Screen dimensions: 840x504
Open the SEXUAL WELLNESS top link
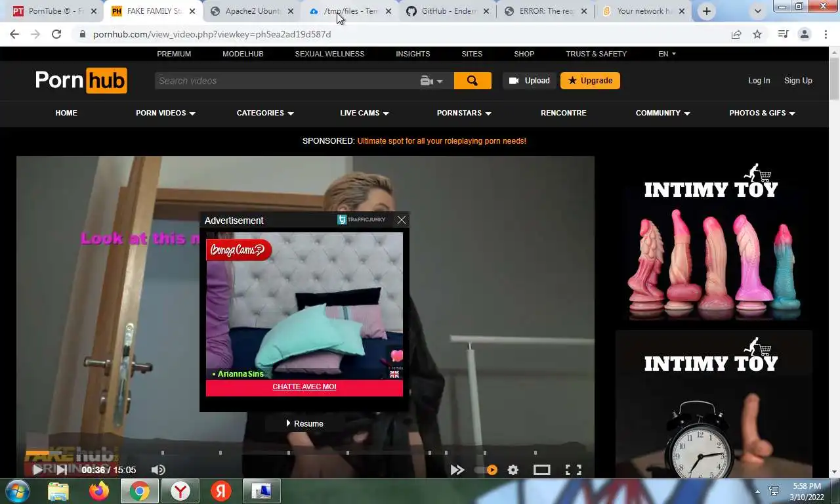[x=329, y=54]
